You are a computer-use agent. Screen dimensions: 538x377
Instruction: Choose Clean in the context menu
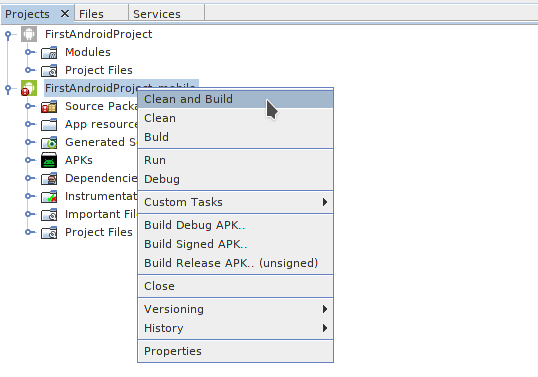235,118
